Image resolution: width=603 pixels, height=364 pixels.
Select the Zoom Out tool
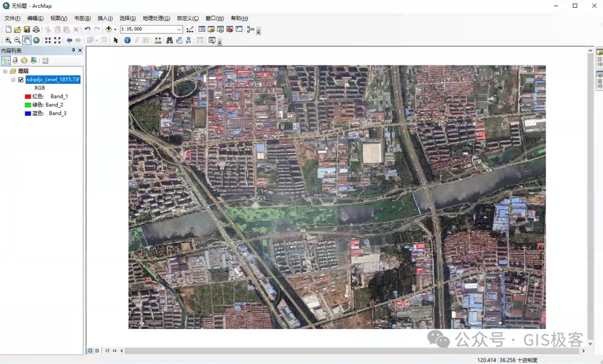point(17,40)
